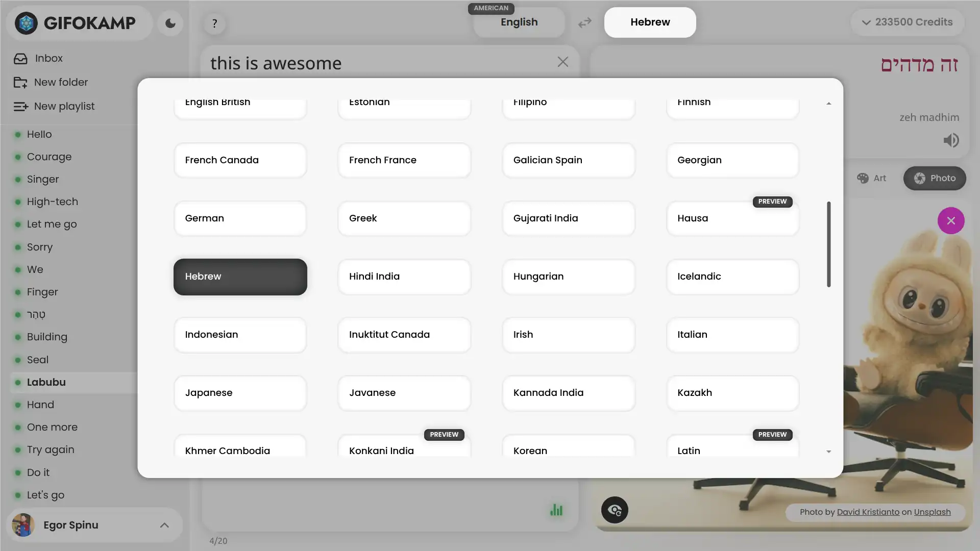
Task: Select the Labubu playlist item
Action: click(x=46, y=382)
